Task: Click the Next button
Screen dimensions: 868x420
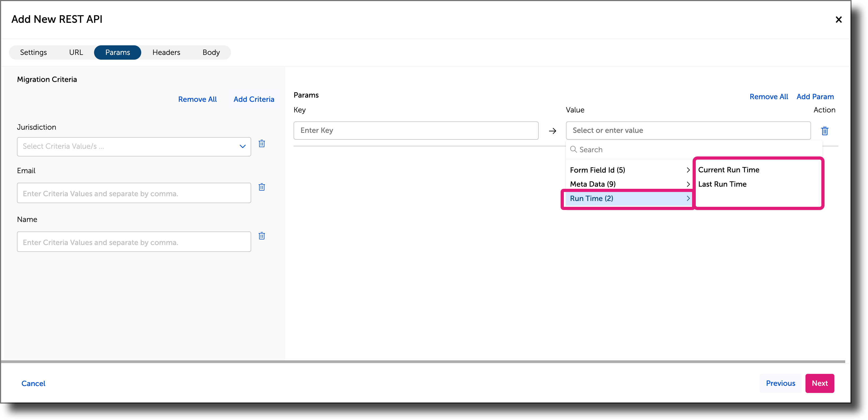Action: coord(820,383)
